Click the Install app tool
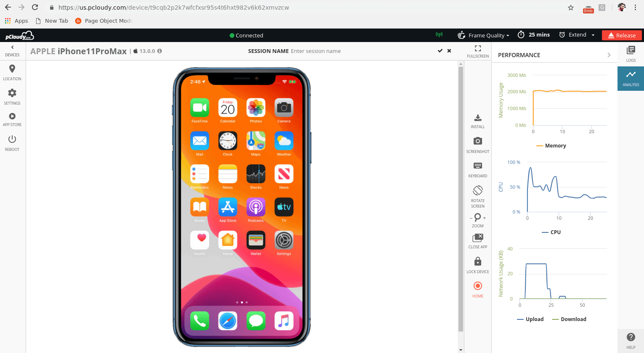The width and height of the screenshot is (644, 353). pos(478,121)
